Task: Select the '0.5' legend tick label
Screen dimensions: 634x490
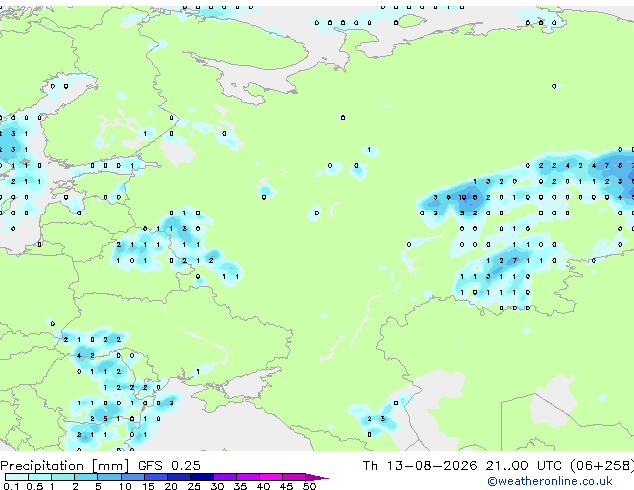Action: click(35, 486)
